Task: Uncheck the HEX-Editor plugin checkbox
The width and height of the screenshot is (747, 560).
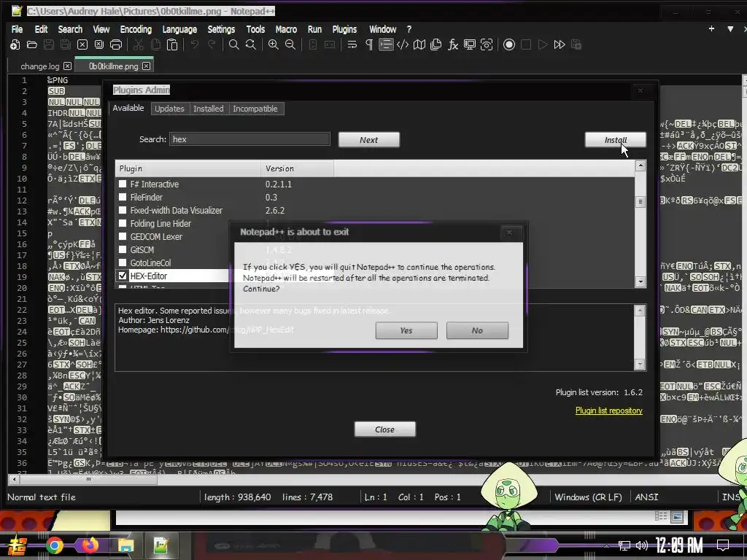Action: (x=123, y=276)
